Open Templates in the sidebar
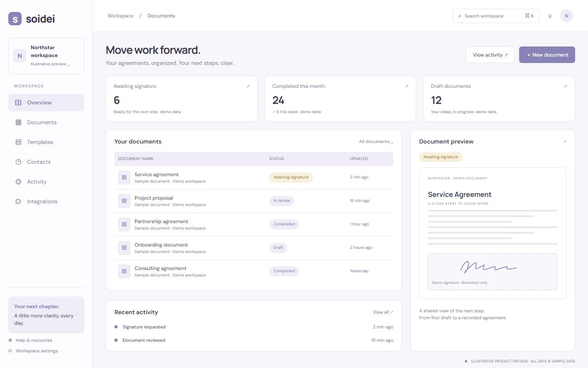588x368 pixels. click(x=46, y=142)
